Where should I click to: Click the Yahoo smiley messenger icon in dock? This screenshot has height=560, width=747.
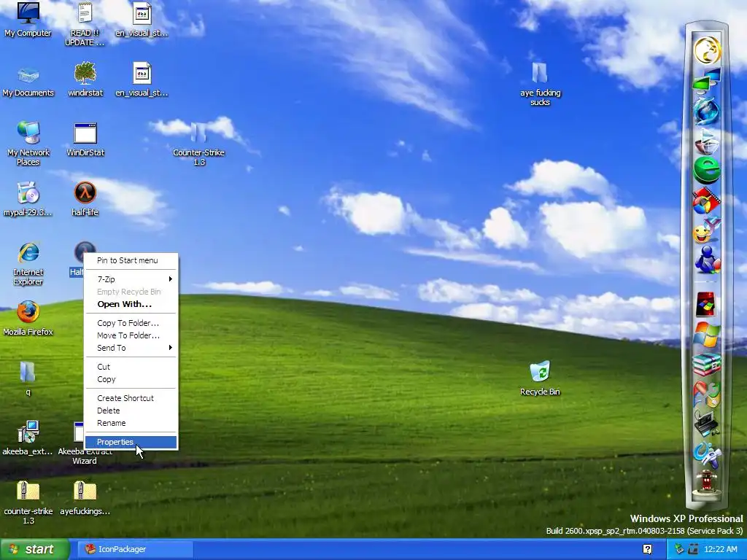pos(707,230)
